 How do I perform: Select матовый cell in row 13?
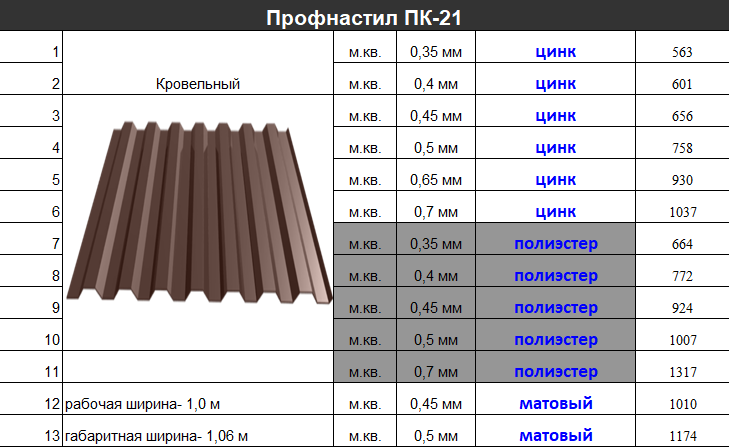pos(556,431)
